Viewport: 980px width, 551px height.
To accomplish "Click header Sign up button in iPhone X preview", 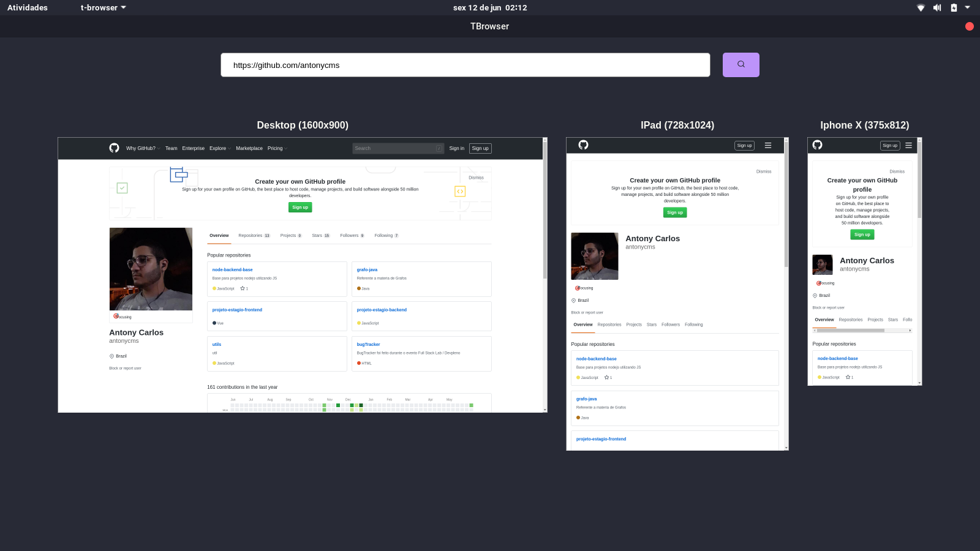I will (890, 146).
